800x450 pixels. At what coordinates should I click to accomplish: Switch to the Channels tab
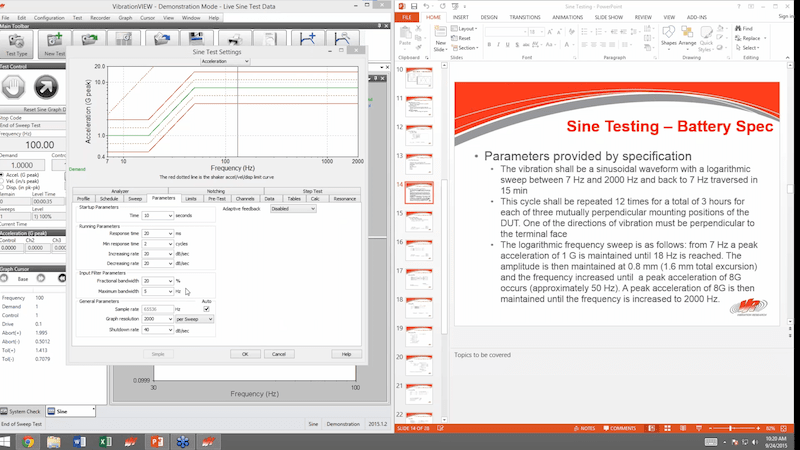245,198
